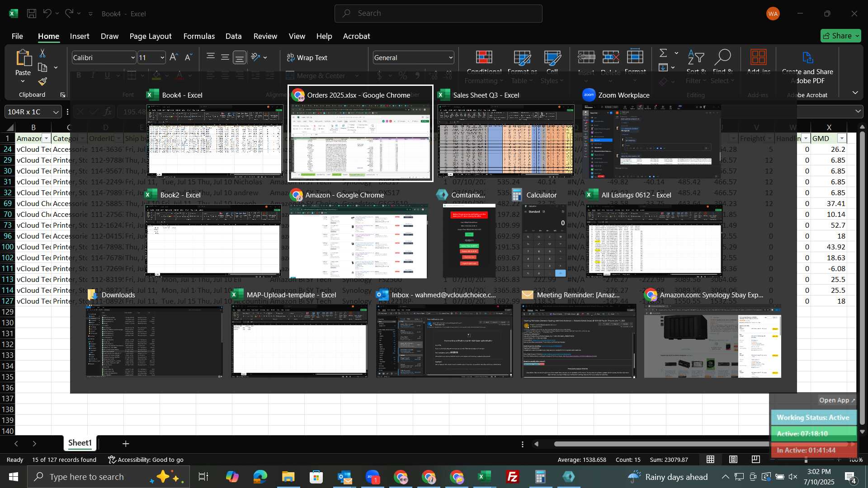Decrease font size with the smaller A icon
The height and width of the screenshot is (488, 868).
click(x=189, y=57)
